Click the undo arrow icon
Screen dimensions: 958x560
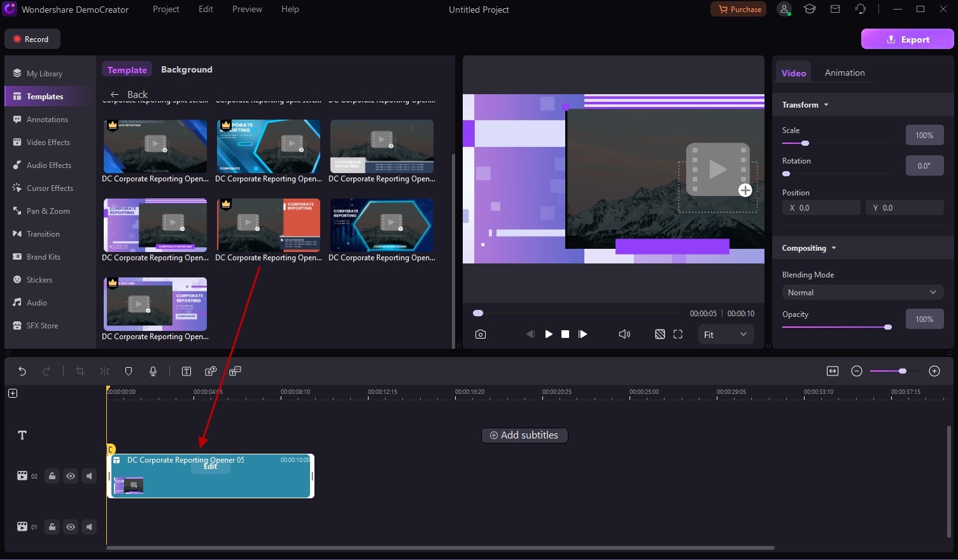[x=22, y=371]
